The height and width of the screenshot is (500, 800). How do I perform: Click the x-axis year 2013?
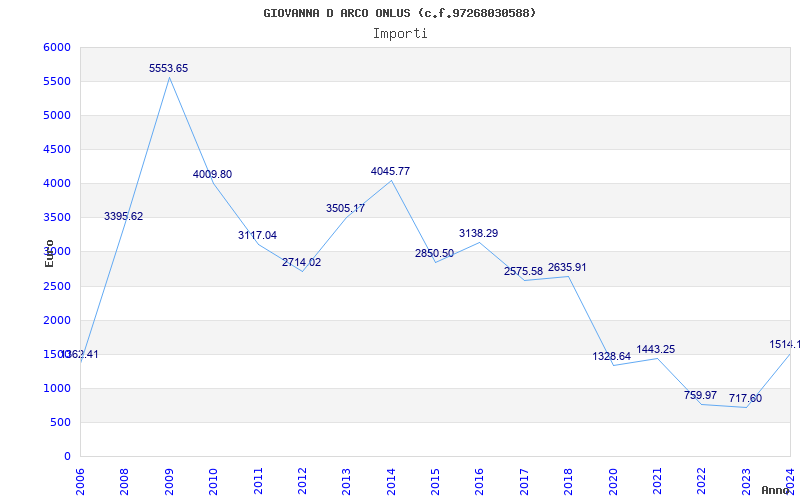coord(346,481)
